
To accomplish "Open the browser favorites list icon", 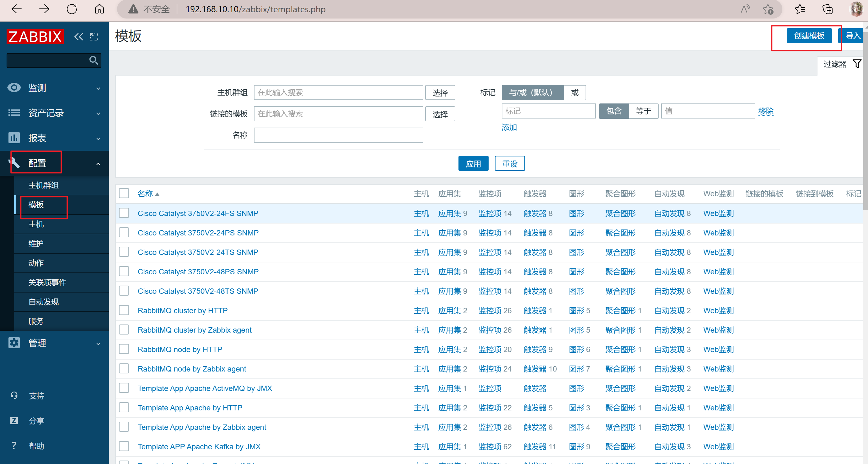I will click(x=800, y=9).
